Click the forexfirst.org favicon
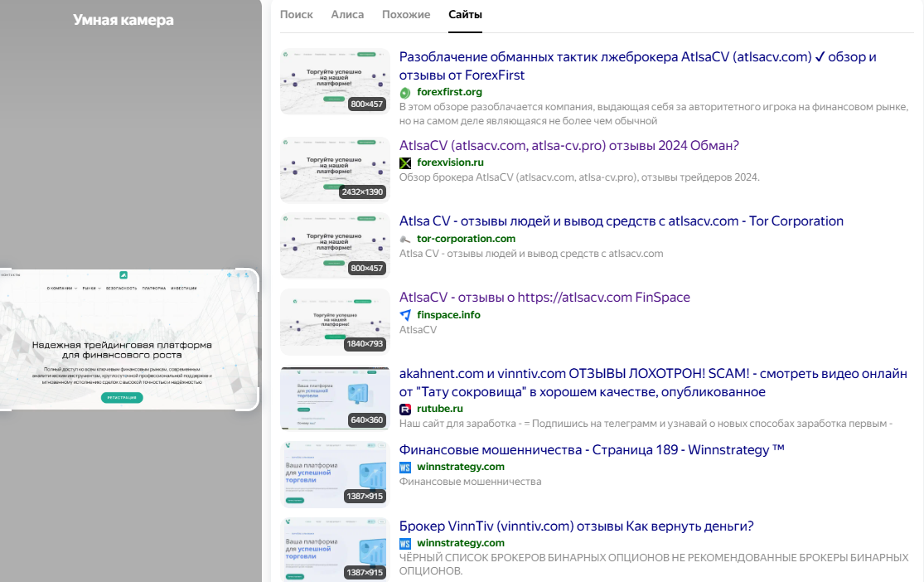 405,92
